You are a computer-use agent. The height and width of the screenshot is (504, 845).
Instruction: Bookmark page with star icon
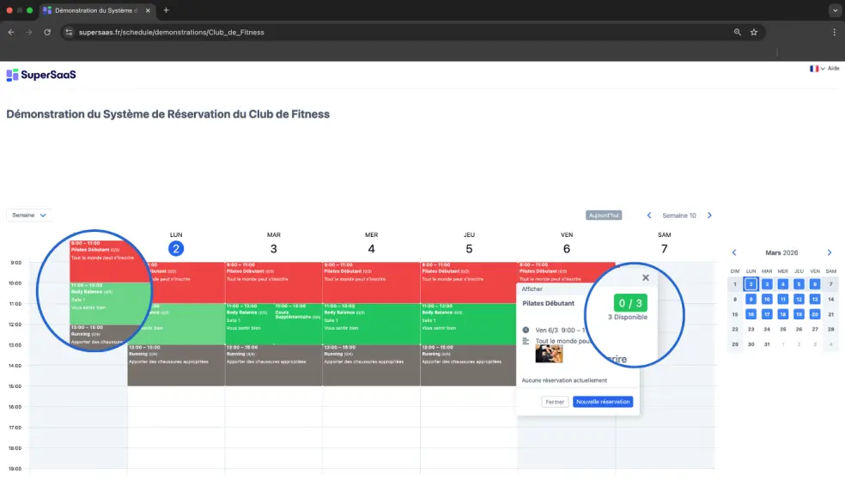[754, 32]
